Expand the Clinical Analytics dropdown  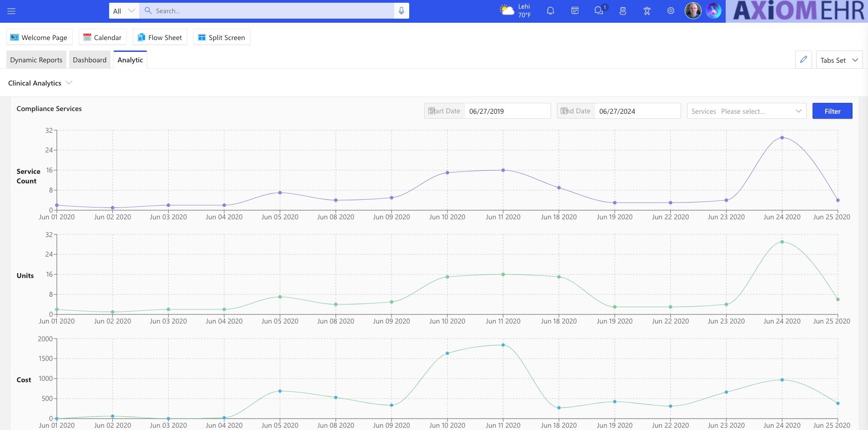pyautogui.click(x=40, y=83)
